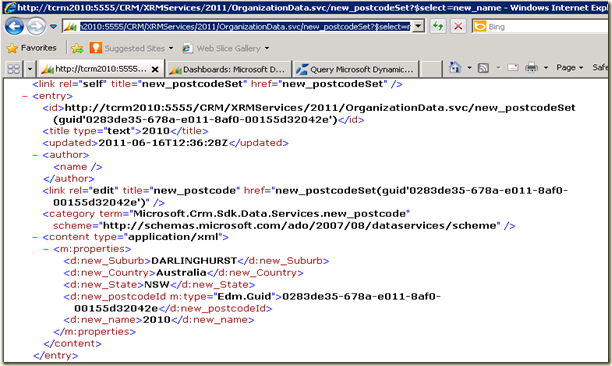Image resolution: width=612 pixels, height=366 pixels.
Task: Click the link rel="edit" line
Action: click(305, 196)
